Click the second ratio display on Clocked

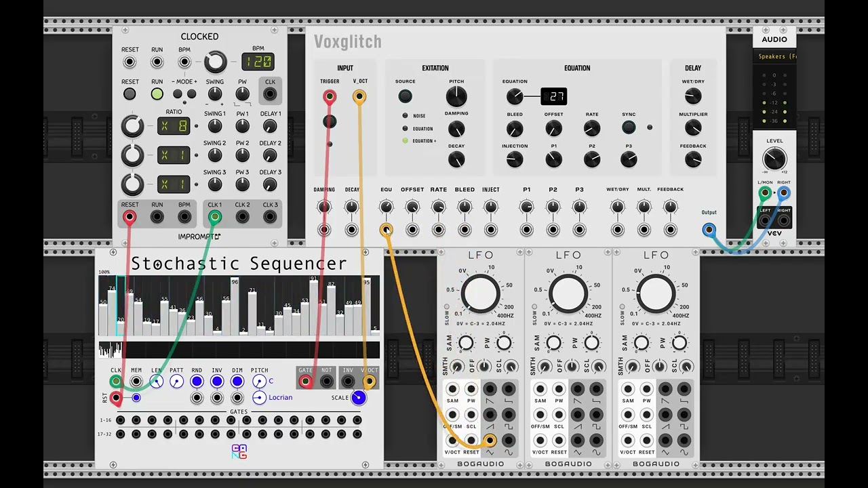tap(174, 155)
